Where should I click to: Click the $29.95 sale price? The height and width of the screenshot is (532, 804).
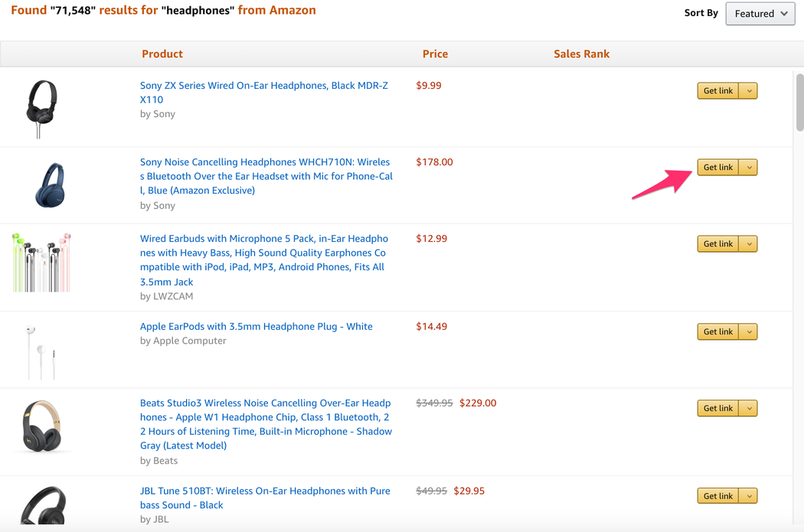pyautogui.click(x=469, y=491)
